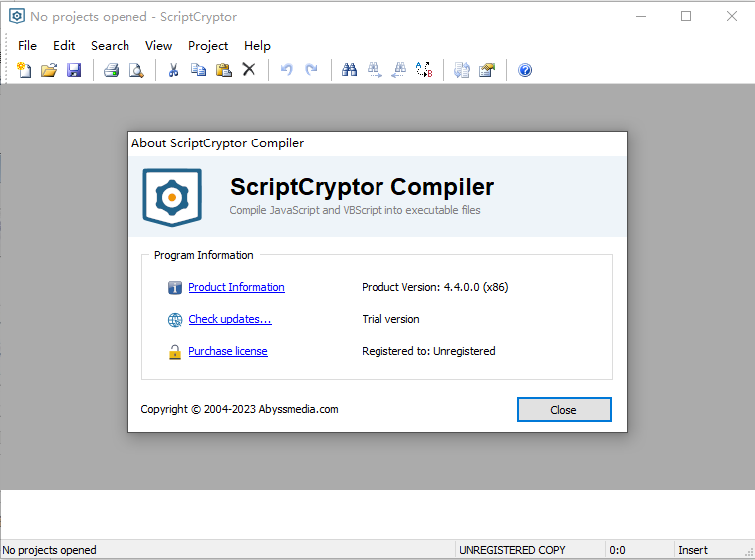Click the ScriptCryptor Compiler heading

pos(363,187)
